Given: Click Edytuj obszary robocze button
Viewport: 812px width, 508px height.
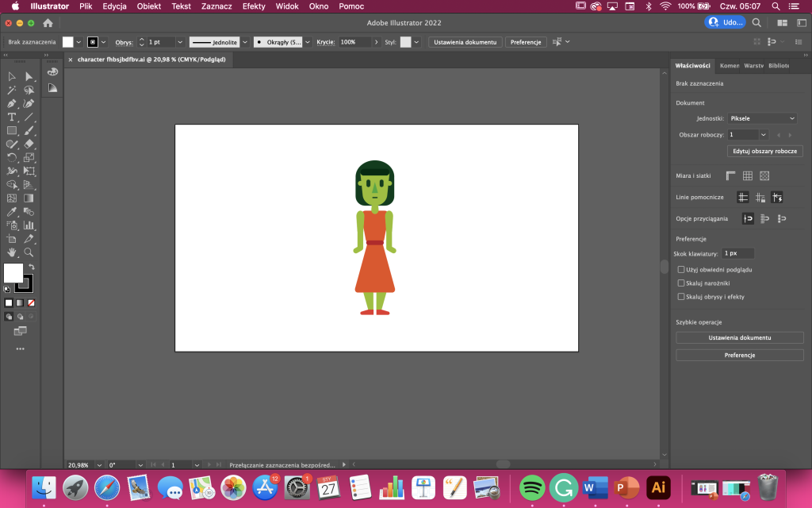Looking at the screenshot, I should 765,152.
